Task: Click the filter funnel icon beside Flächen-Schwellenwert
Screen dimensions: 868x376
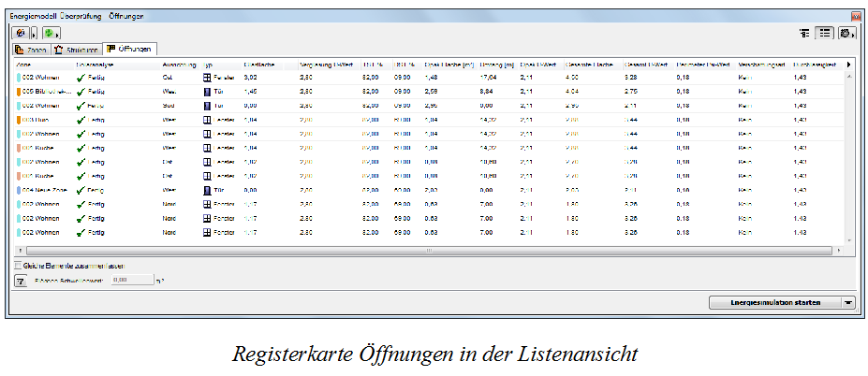Action: [21, 282]
